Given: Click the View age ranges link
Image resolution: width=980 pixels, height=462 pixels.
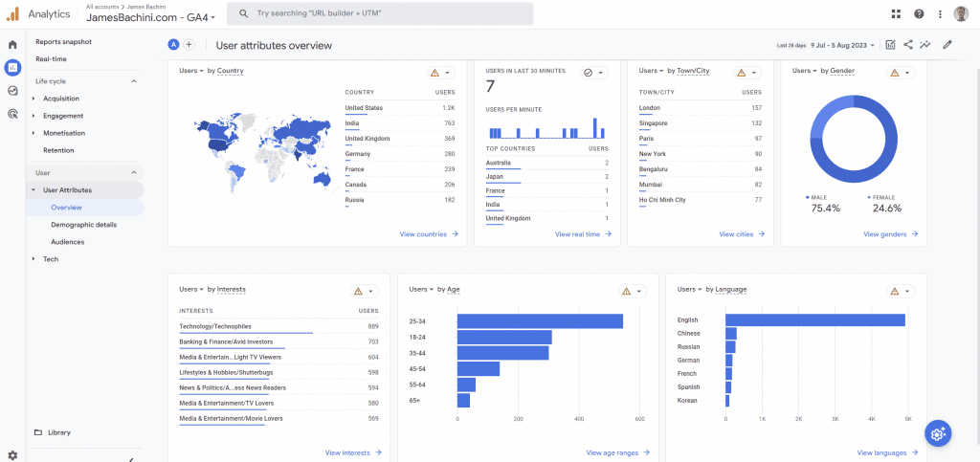Looking at the screenshot, I should click(x=618, y=452).
